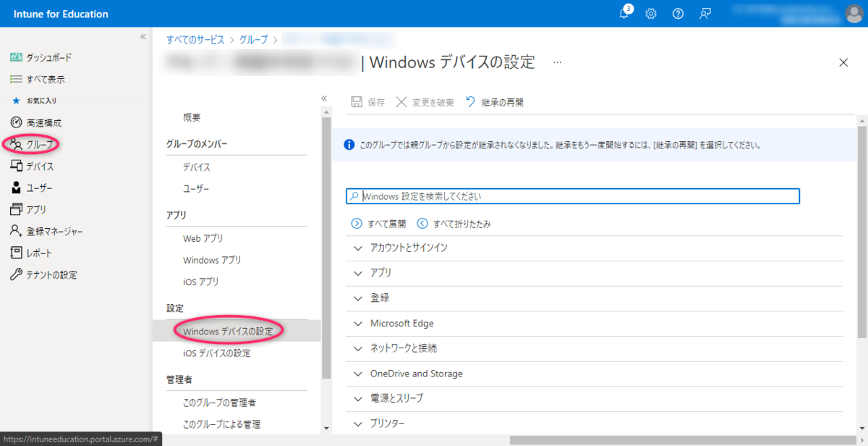Close the Windows デバイスの設定 blade
868x446 pixels.
[843, 62]
